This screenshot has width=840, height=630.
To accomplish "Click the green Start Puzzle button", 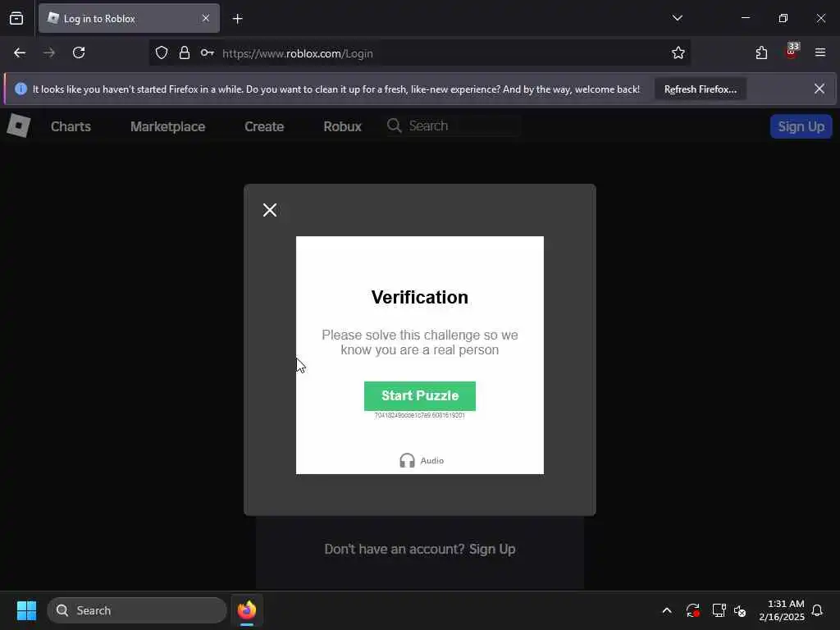I will tap(420, 396).
